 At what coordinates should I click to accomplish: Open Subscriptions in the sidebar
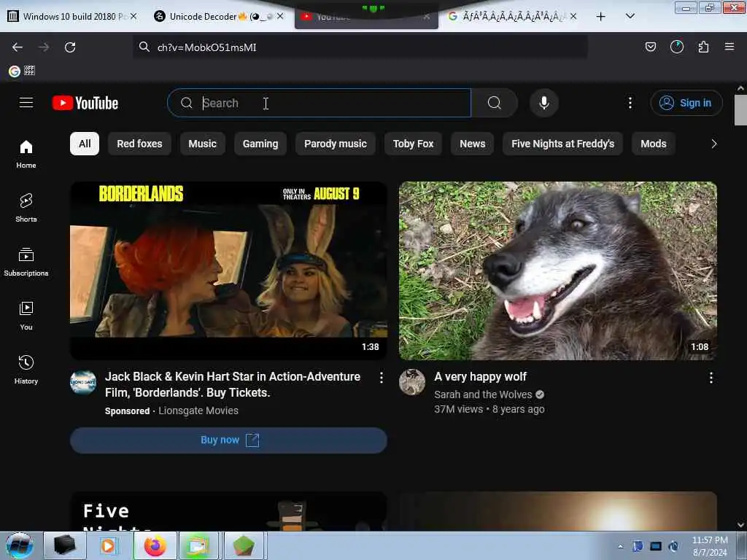[x=26, y=262]
